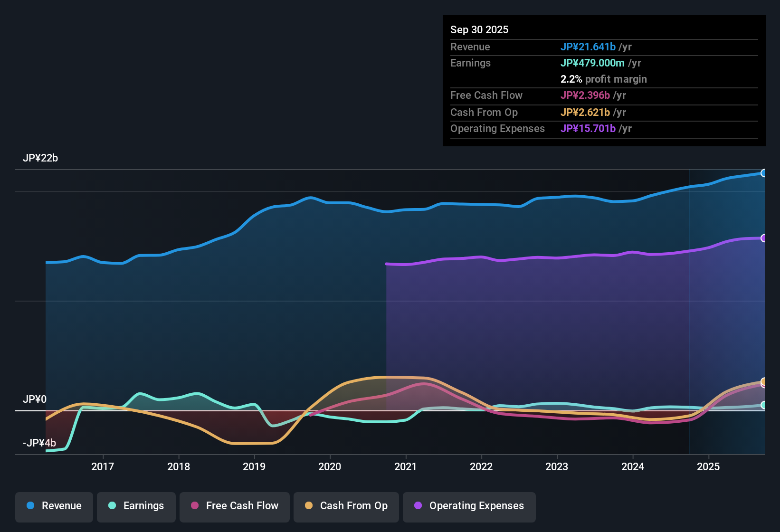Hide the Cash From Op series

click(x=346, y=506)
